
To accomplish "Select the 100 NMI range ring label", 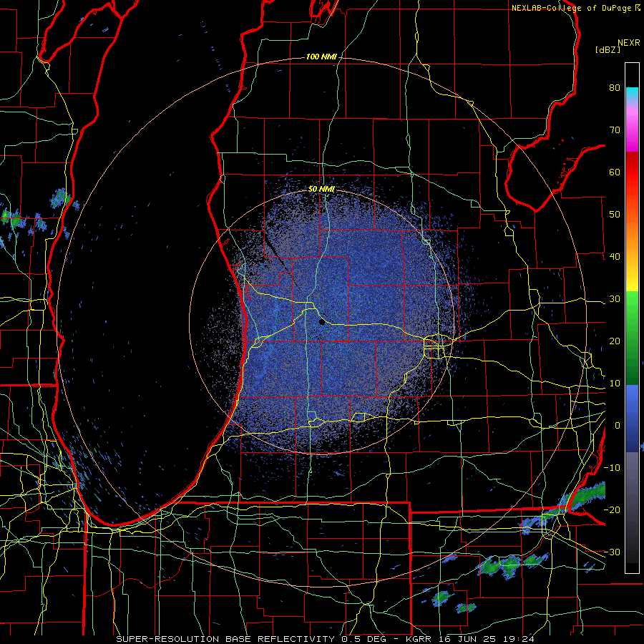I will pos(321,57).
